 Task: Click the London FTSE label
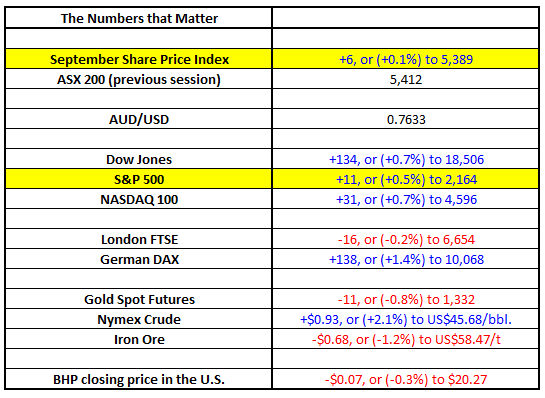pyautogui.click(x=139, y=239)
